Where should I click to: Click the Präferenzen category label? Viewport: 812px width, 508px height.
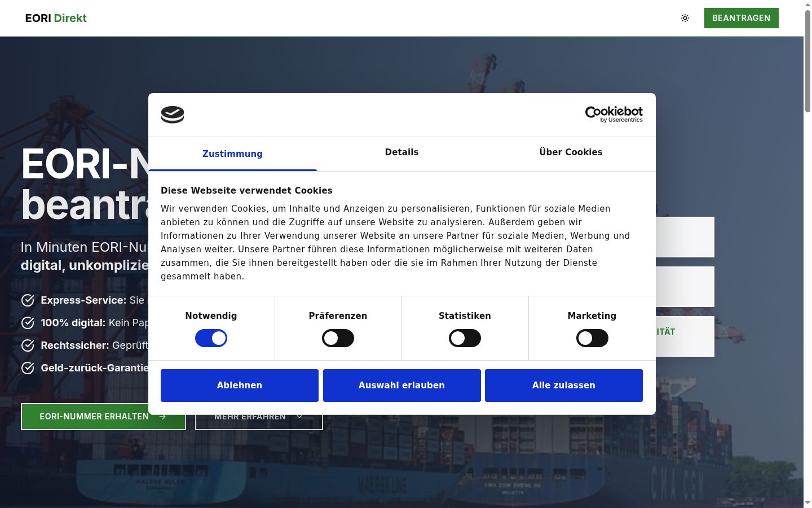pos(338,316)
